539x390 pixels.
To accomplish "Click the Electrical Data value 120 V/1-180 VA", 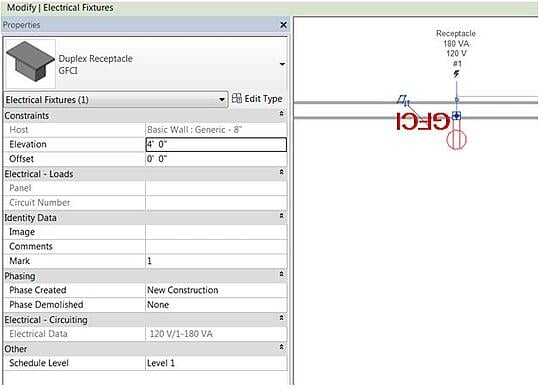I will (x=216, y=334).
